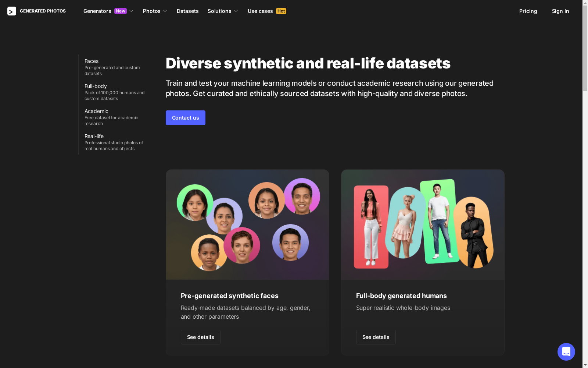Click the Pre-generated synthetic faces heading
Image resolution: width=588 pixels, height=368 pixels.
(x=230, y=296)
